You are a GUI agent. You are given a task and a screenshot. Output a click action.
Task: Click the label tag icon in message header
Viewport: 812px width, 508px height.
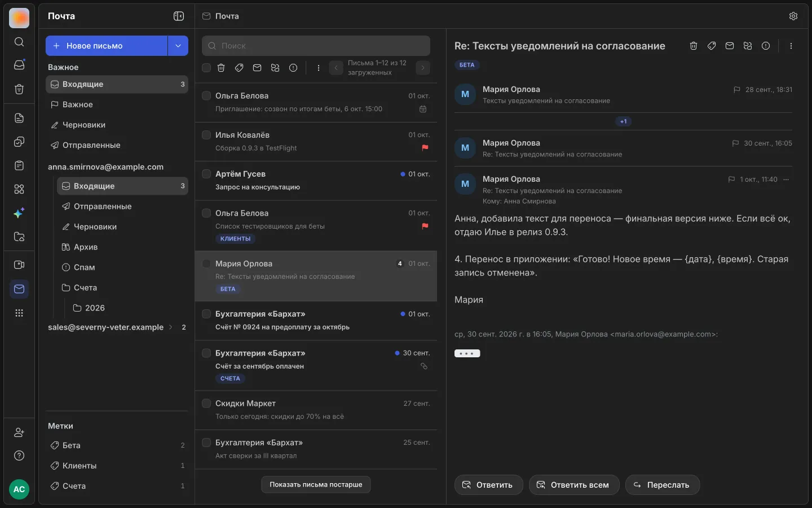(x=712, y=46)
